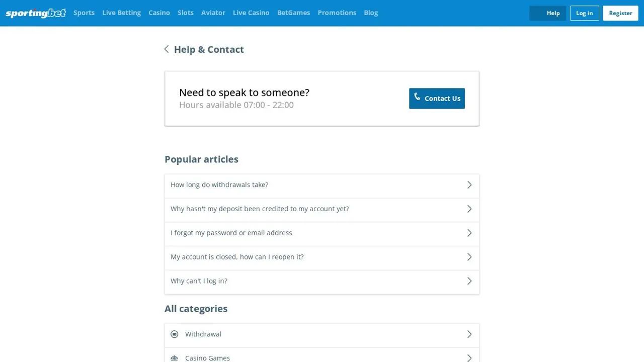
Task: Click the Register button
Action: click(x=620, y=13)
